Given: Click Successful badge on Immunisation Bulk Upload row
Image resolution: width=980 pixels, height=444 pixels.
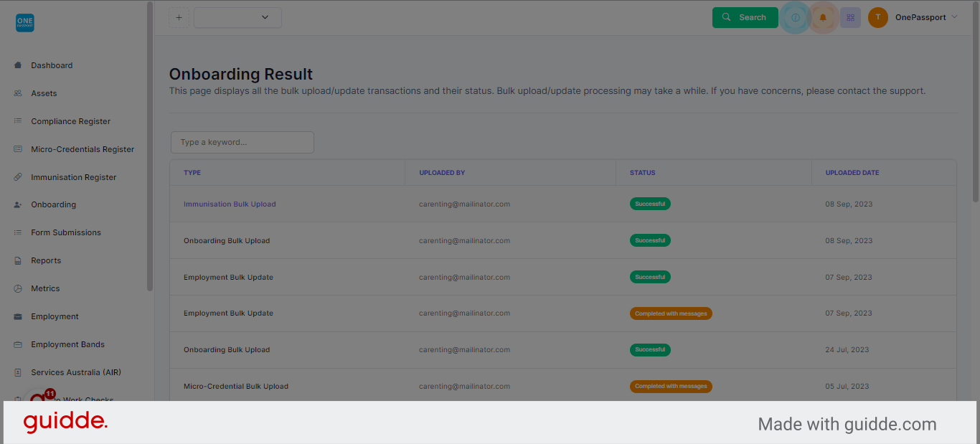Looking at the screenshot, I should [x=650, y=204].
